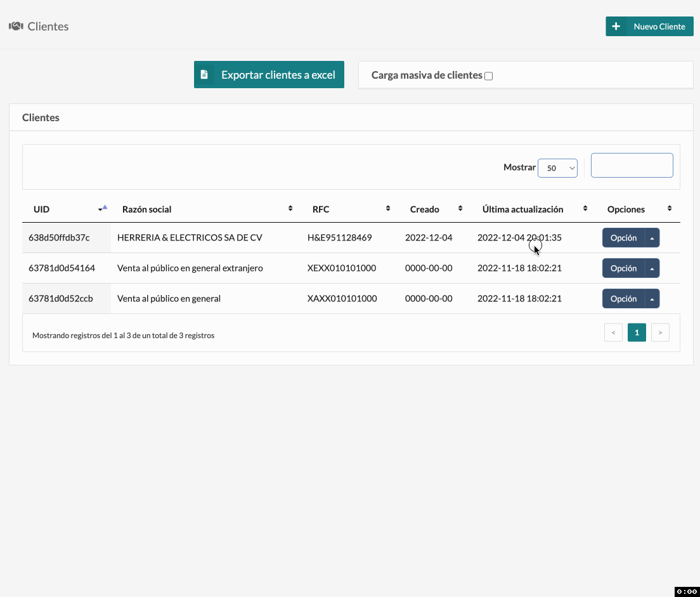Expand Opción menu for Venta al público extranjero row

tap(652, 268)
